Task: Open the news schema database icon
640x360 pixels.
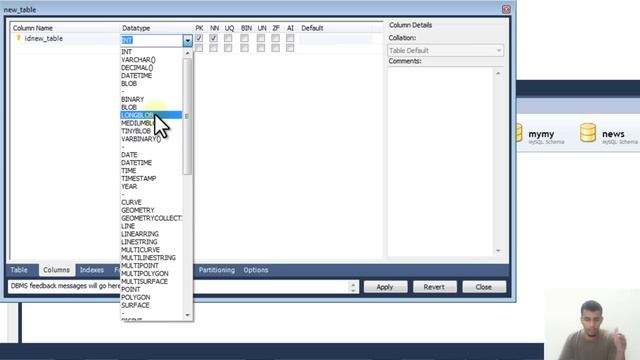Action: pos(588,133)
